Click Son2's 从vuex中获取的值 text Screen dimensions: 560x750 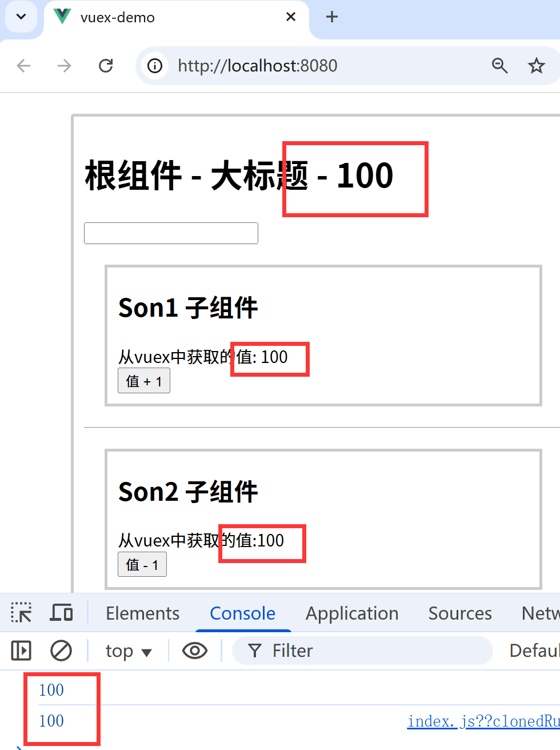tap(201, 541)
